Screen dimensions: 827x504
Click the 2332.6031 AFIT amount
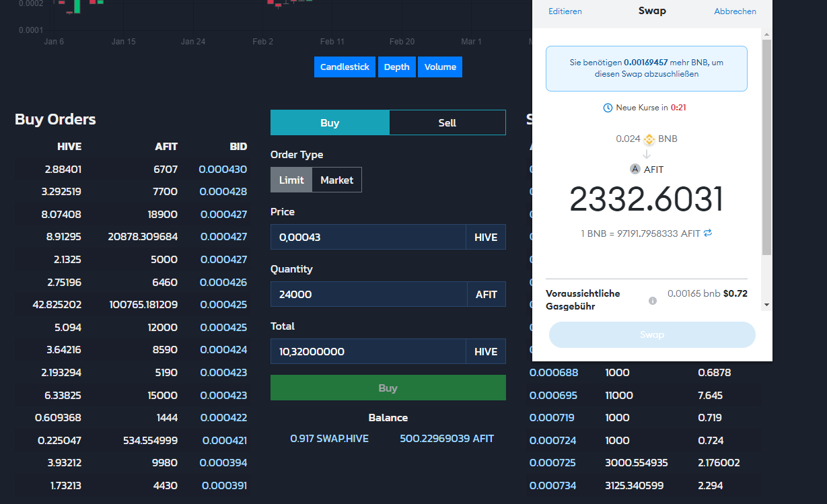pos(647,199)
